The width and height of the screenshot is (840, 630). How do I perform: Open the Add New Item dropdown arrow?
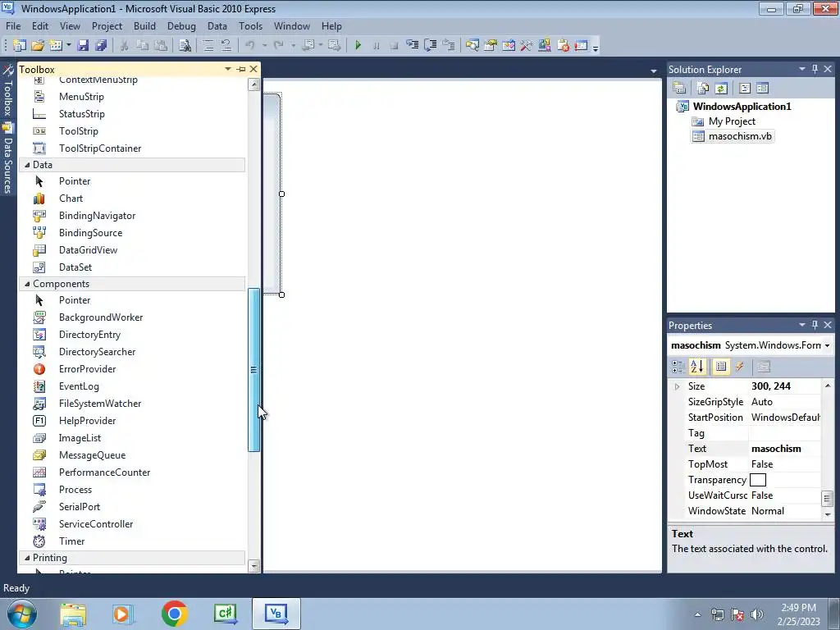[x=69, y=46]
